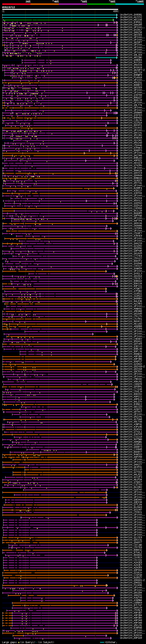This screenshot has height=644, width=146.
Task: Click label UniRef100_Q9C5S0
Action: pos(131,371)
